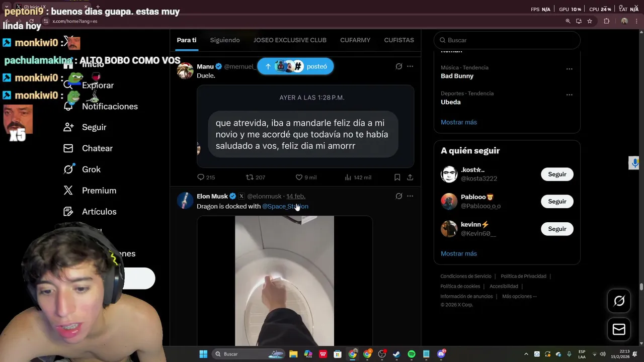The image size is (644, 362).
Task: Open Premium in the sidebar
Action: [99, 191]
